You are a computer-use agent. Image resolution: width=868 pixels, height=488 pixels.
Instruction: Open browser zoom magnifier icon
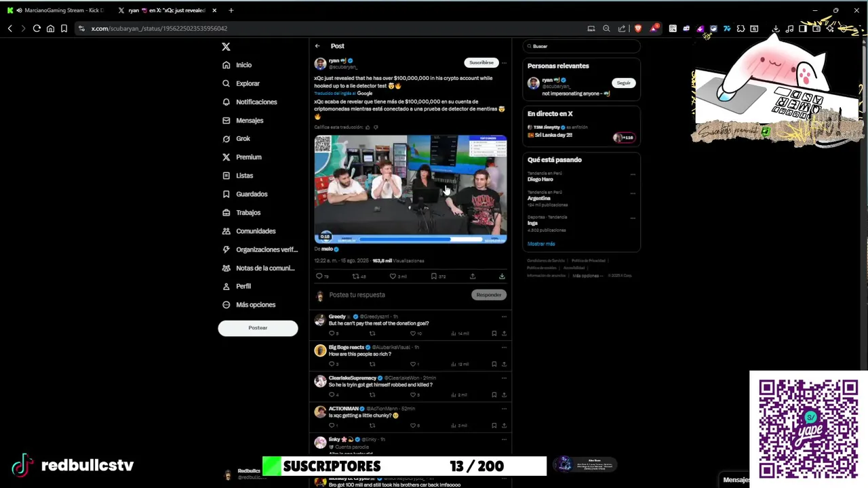(606, 28)
